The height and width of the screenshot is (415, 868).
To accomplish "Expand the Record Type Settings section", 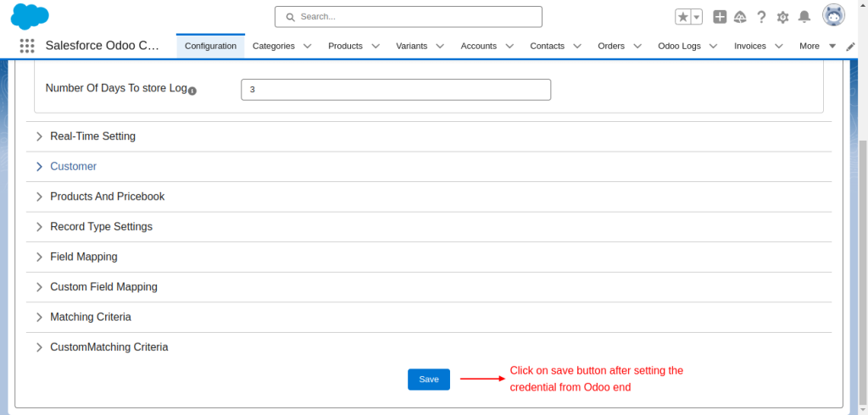I will pos(429,227).
